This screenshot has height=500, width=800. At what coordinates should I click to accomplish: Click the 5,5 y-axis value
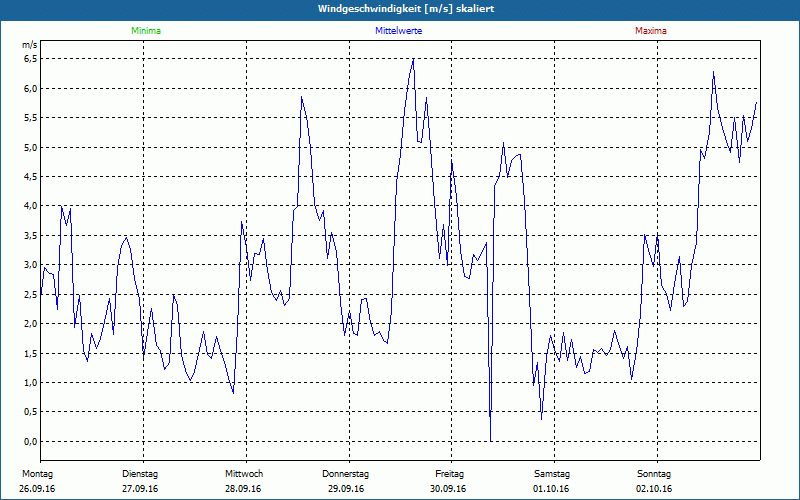coord(31,118)
